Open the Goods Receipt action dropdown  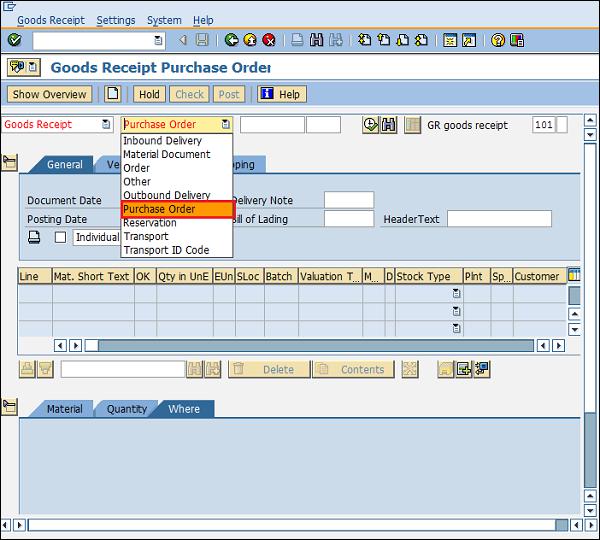107,125
